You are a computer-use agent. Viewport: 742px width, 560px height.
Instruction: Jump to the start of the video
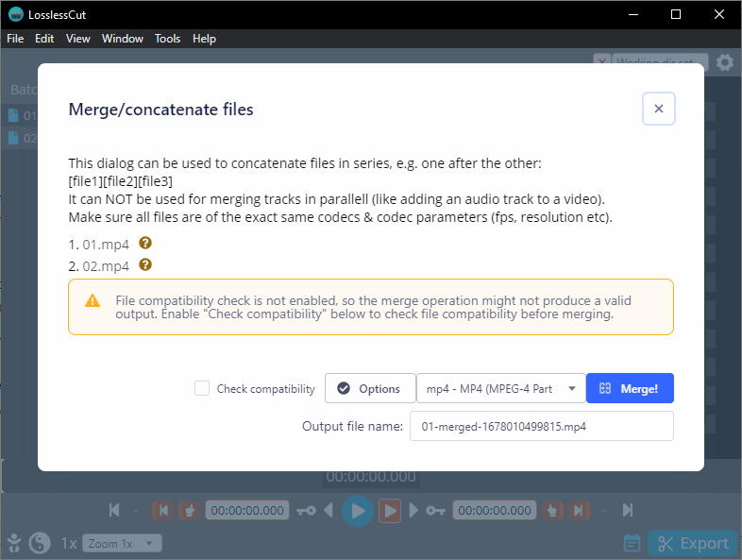click(x=114, y=511)
